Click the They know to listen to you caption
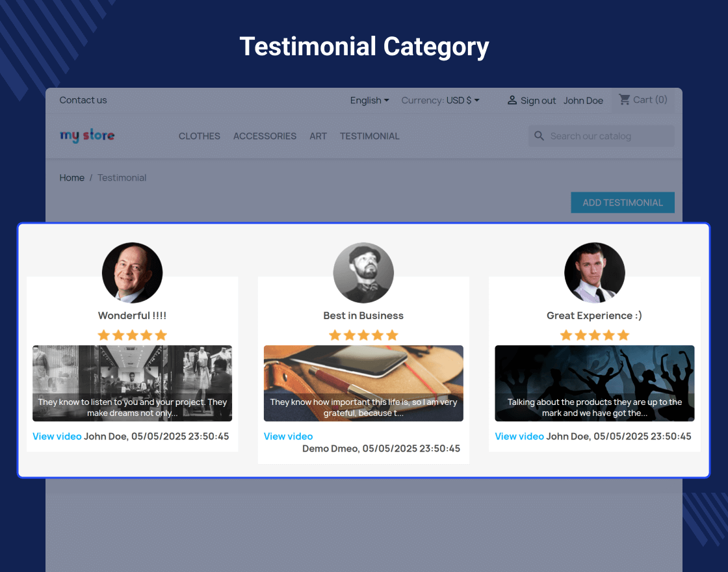 click(133, 408)
